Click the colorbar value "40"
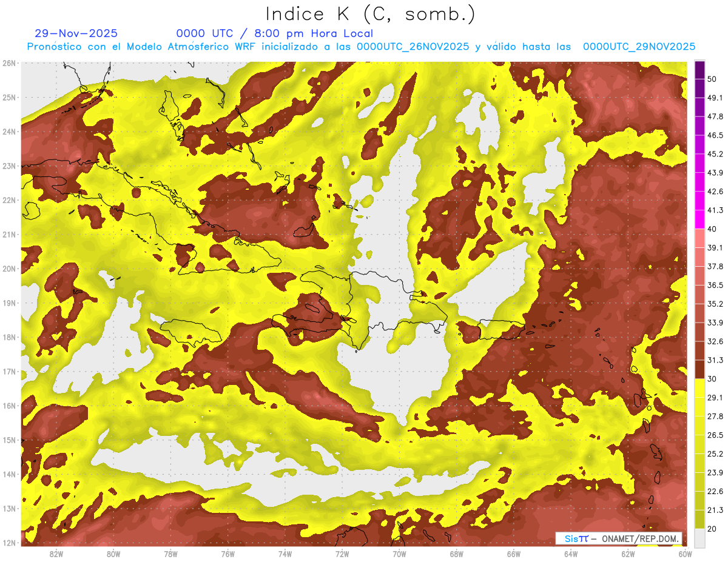Screen dimensions: 728x562 712,229
